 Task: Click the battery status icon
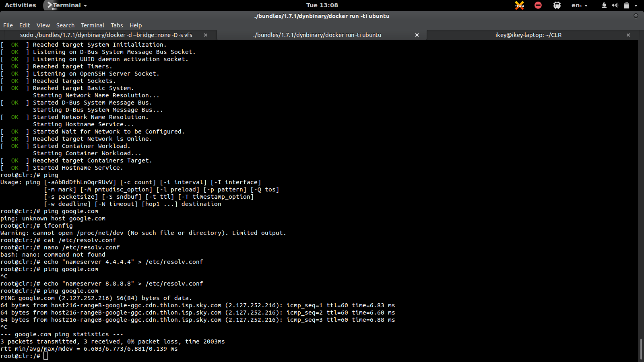[627, 5]
